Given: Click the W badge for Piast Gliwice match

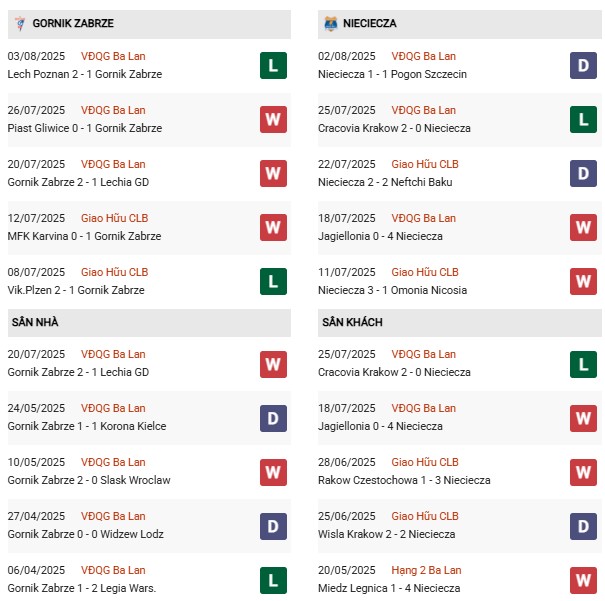Looking at the screenshot, I should 273,120.
